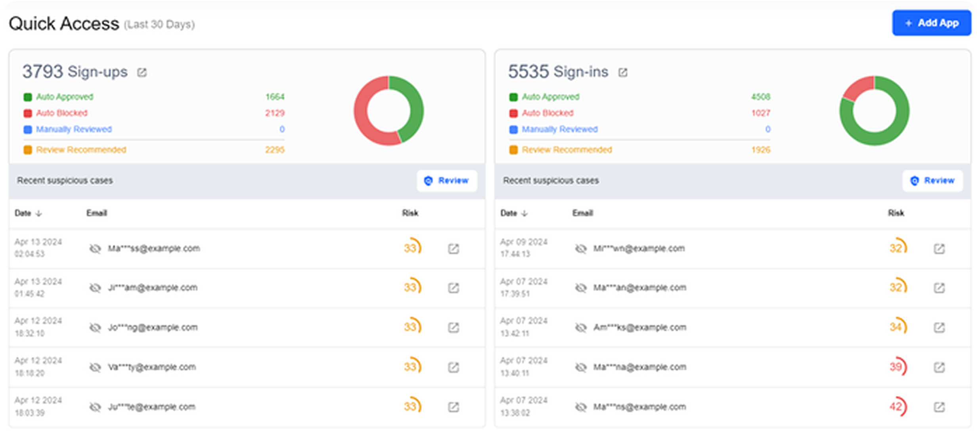Reveal the hidden Jo***ng@example.com email

coord(95,328)
